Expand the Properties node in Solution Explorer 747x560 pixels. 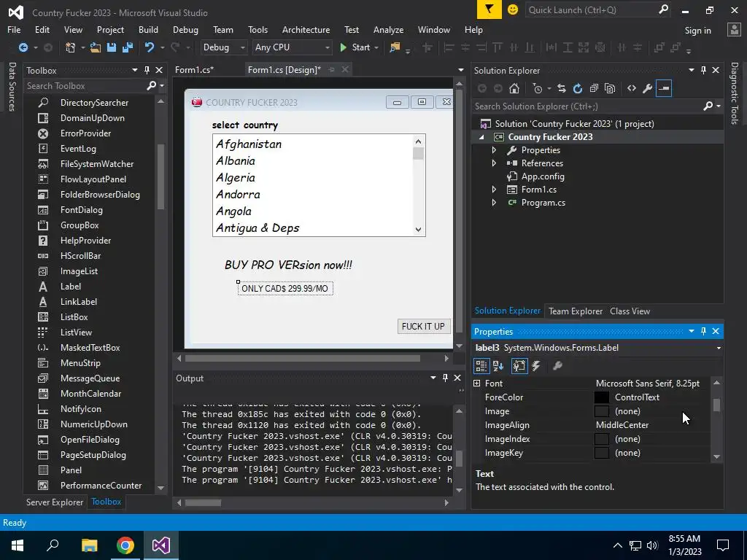494,150
